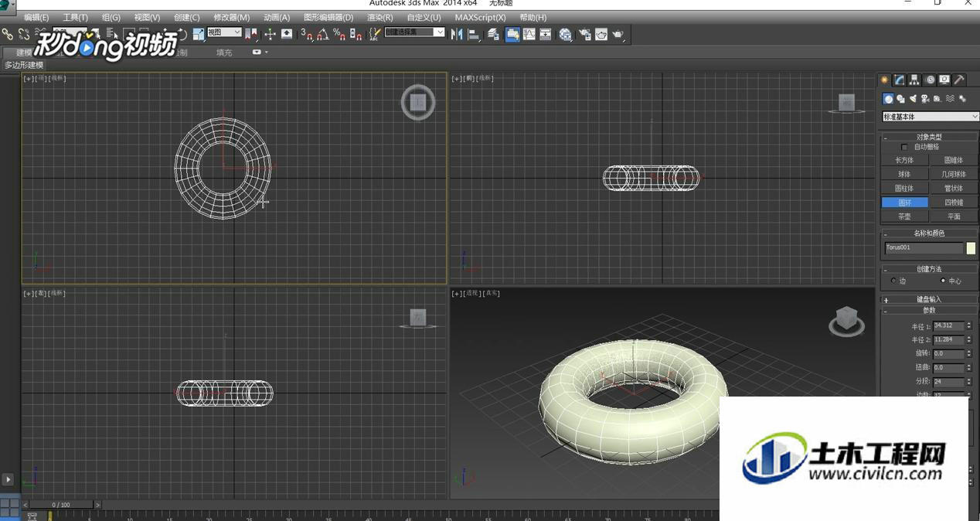
Task: Click the ViewCube in top viewport
Action: pyautogui.click(x=418, y=102)
